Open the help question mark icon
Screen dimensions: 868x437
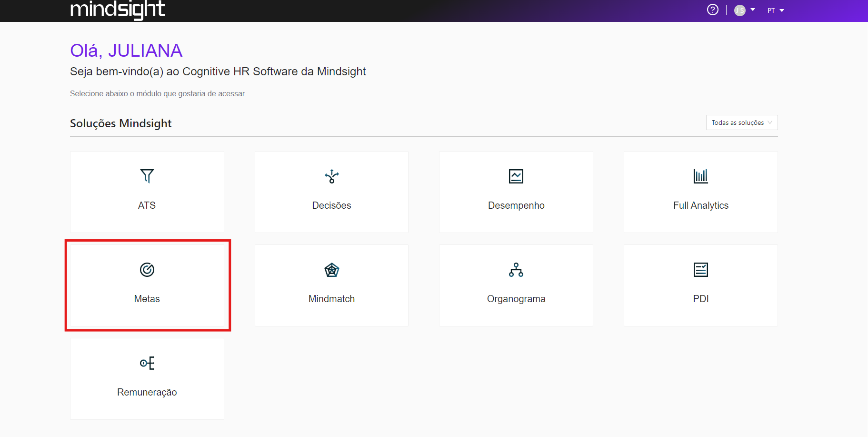coord(712,10)
